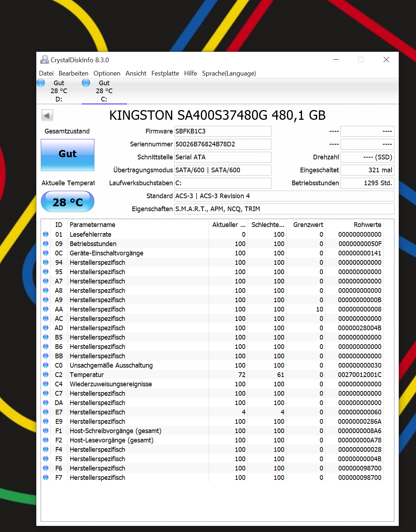Screen dimensions: 416x532
Task: Click status orb for attribute B5
Action: [x=46, y=337]
